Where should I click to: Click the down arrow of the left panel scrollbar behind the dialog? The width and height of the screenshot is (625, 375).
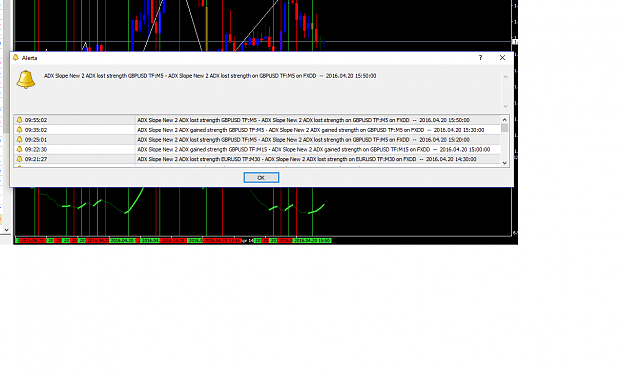tap(6, 230)
